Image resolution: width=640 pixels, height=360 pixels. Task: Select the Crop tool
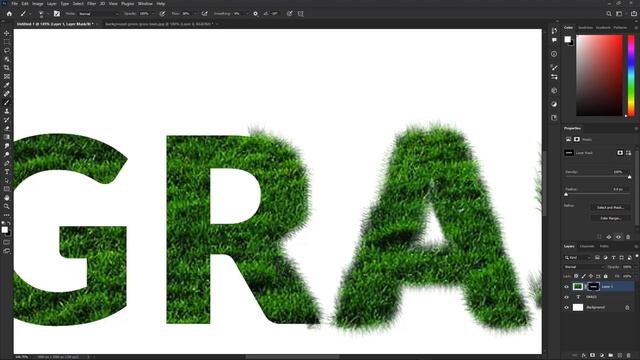pyautogui.click(x=7, y=68)
